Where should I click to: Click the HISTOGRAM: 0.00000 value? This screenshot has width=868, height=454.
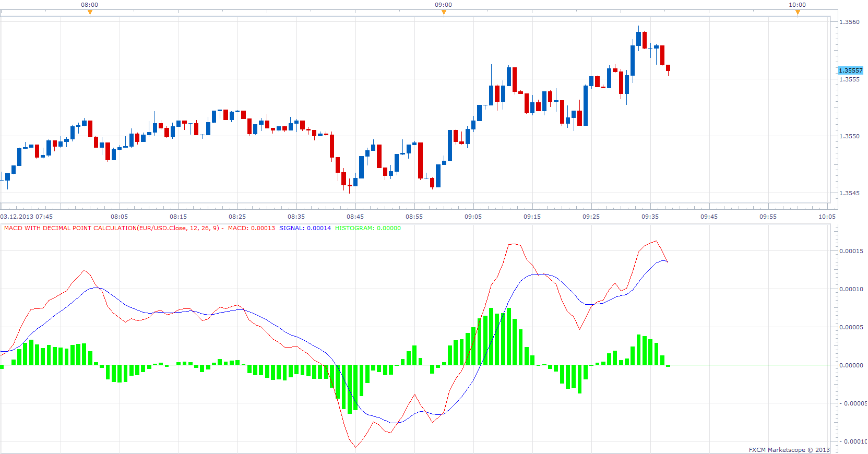pyautogui.click(x=368, y=228)
